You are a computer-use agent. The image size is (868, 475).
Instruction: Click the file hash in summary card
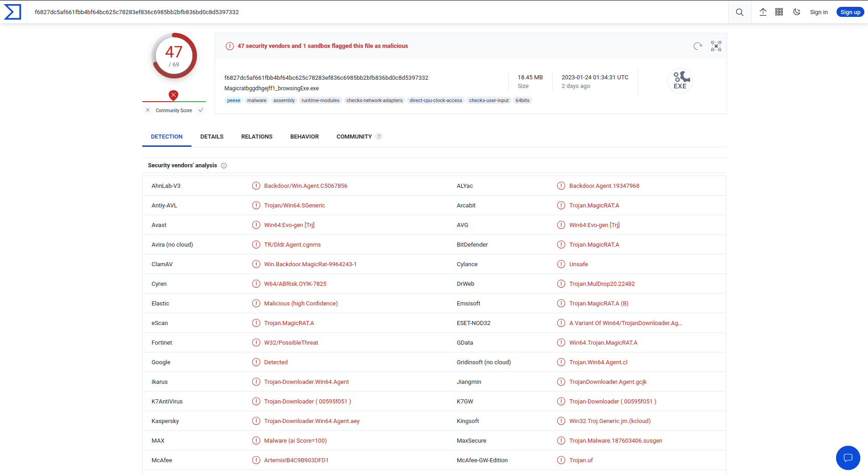326,77
